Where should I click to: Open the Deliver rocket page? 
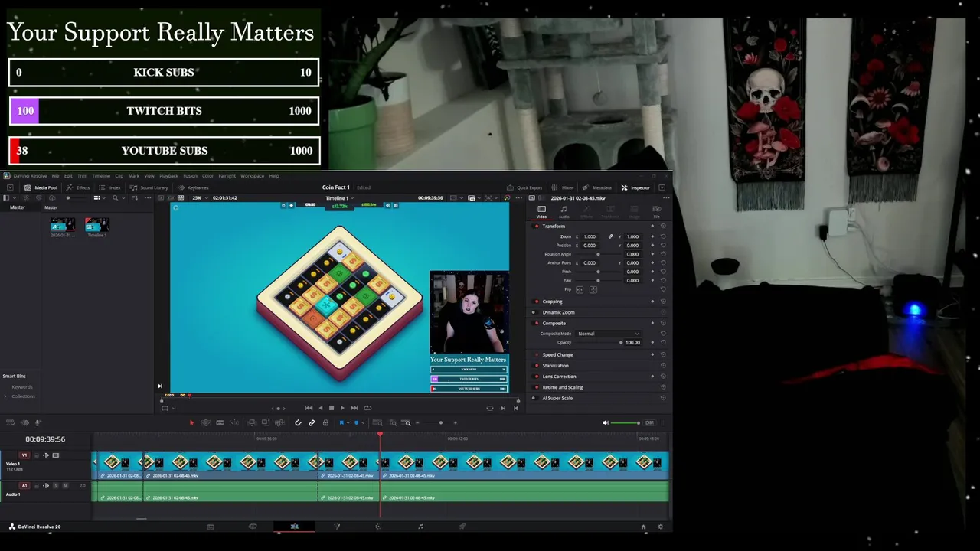pos(462,527)
